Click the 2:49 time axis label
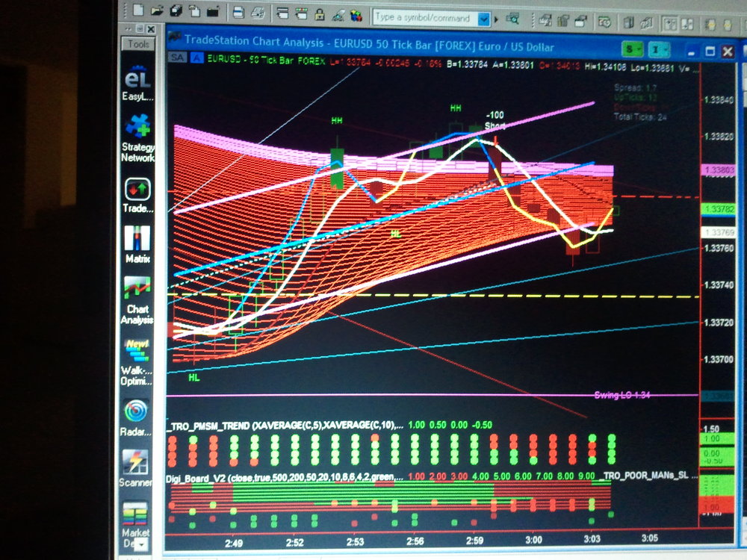Viewport: 747px width, 560px height. 234,544
